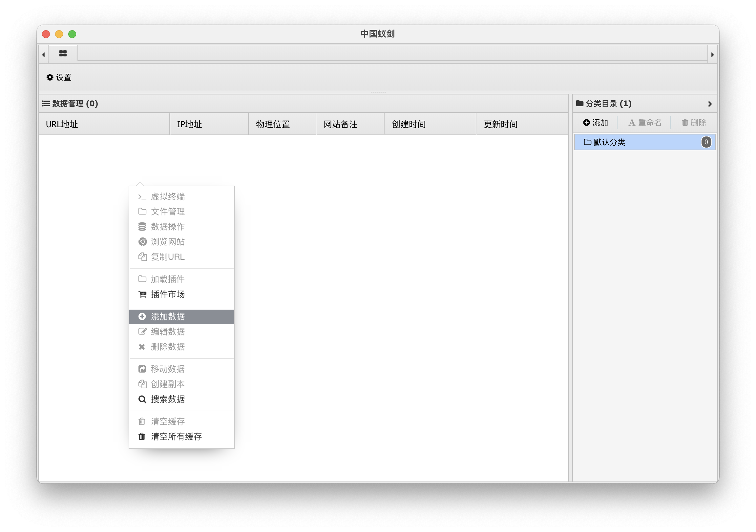
Task: Select the 默认分类 folder
Action: coord(645,142)
